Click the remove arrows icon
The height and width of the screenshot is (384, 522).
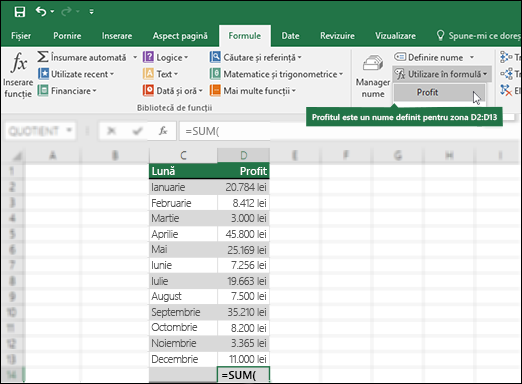tap(506, 90)
